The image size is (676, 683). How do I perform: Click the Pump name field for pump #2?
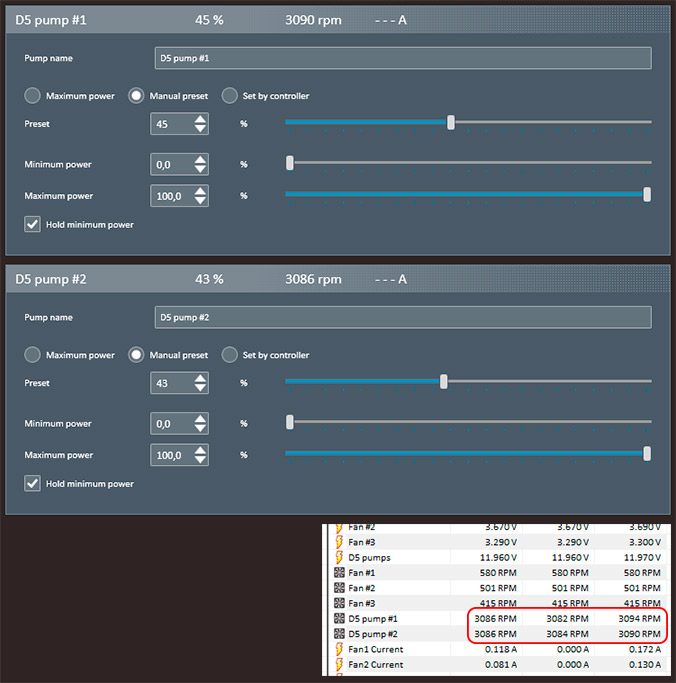tap(403, 317)
